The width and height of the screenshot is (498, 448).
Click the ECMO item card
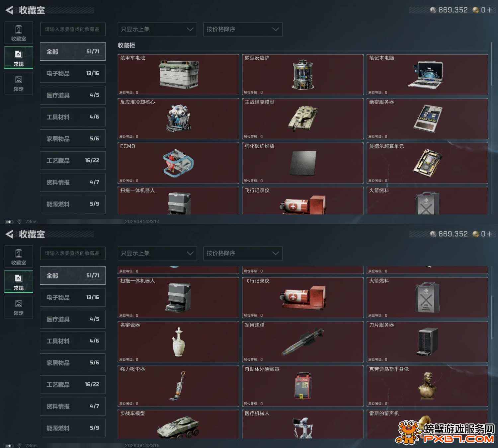(x=178, y=163)
